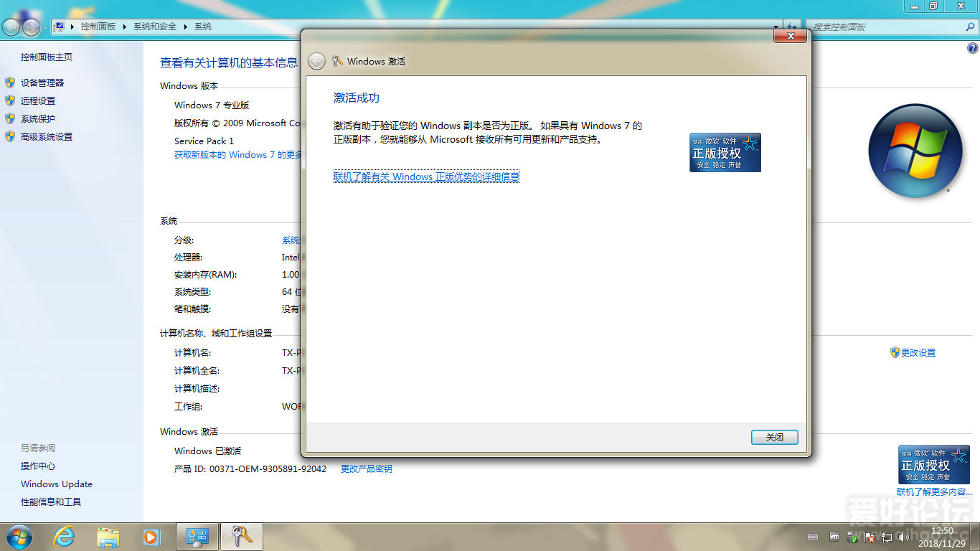This screenshot has width=980, height=551.
Task: Open Windows Explorer folder on the taskbar
Action: click(x=108, y=536)
